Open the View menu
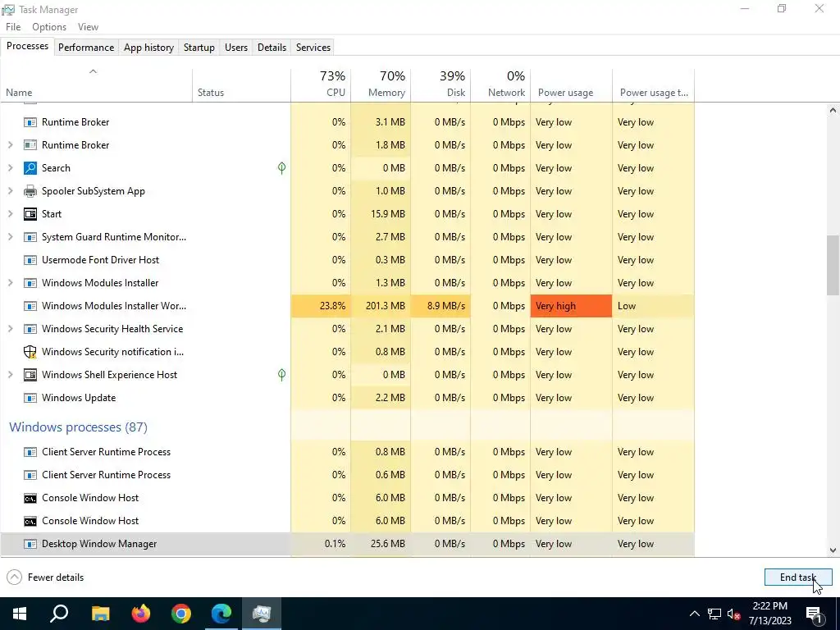Screen dimensions: 840x630 coord(88,27)
